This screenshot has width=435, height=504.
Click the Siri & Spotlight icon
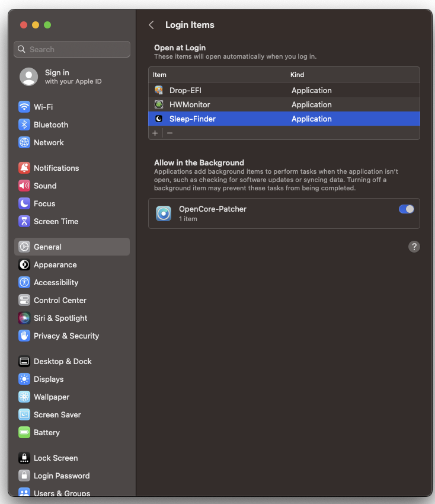(24, 318)
